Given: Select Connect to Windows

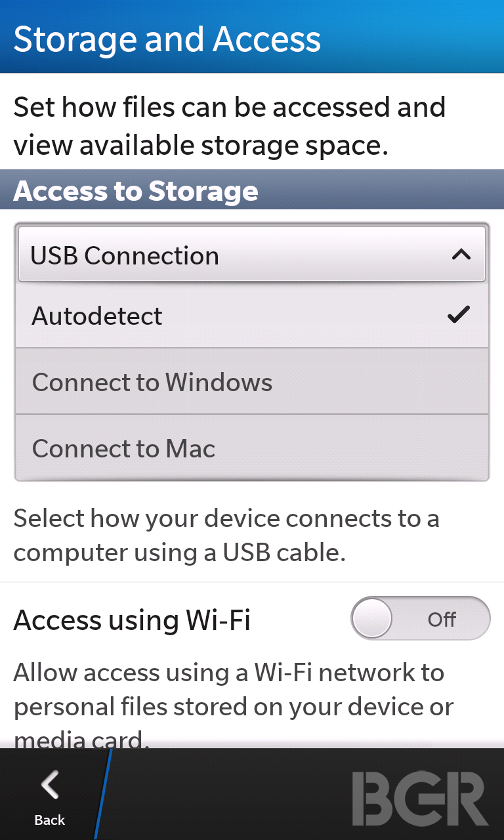Looking at the screenshot, I should (x=252, y=381).
